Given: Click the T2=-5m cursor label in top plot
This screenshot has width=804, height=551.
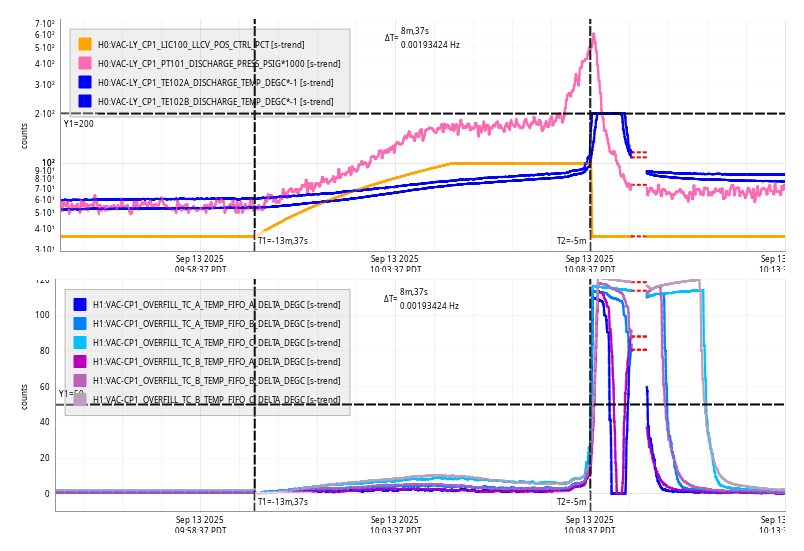Looking at the screenshot, I should tap(573, 240).
